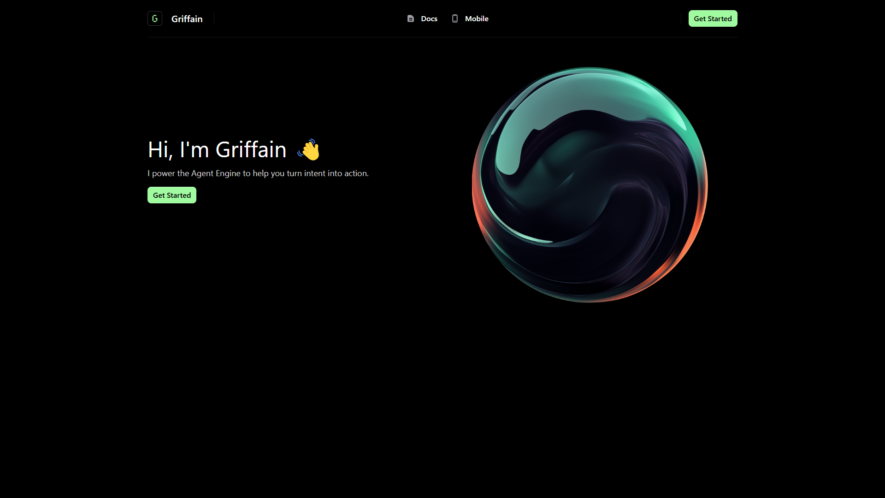Open the Docs navigation link
Viewport: 885px width, 498px height.
[422, 19]
